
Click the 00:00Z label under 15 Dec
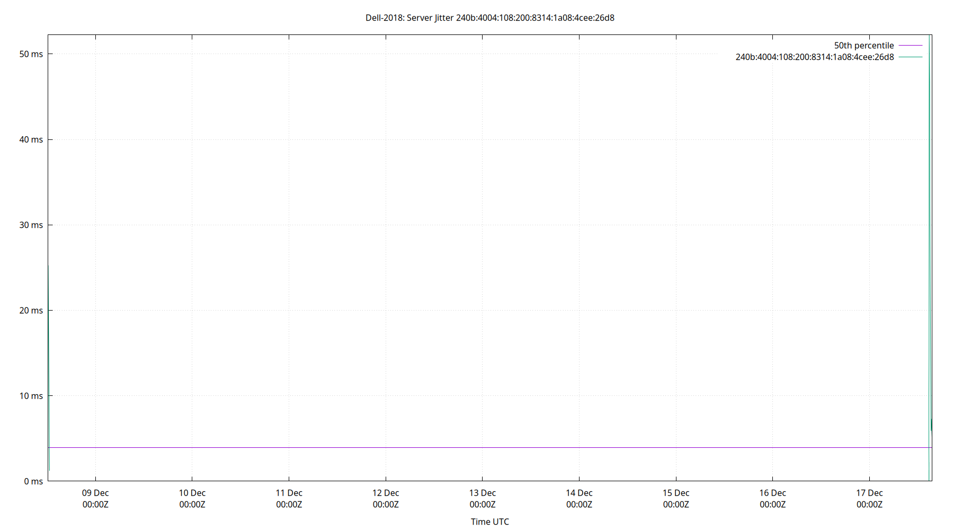pos(676,505)
